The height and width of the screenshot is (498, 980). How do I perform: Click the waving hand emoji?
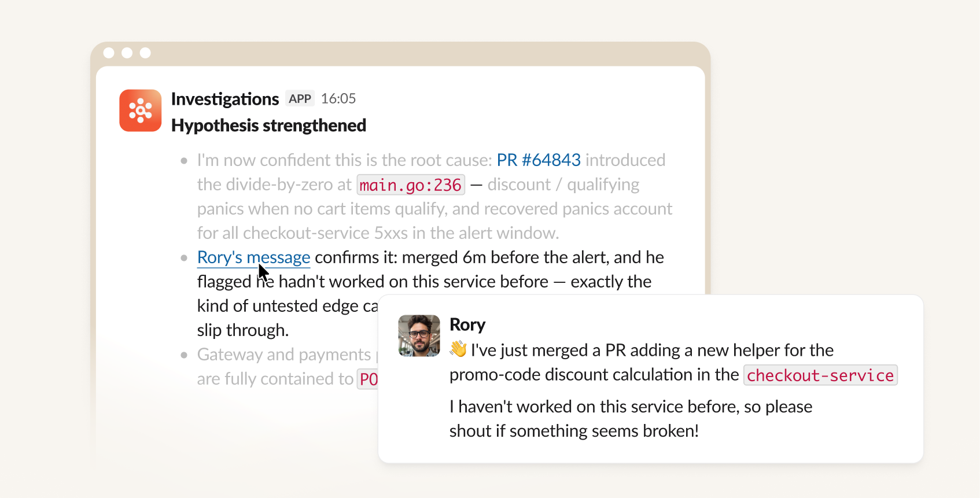(x=458, y=349)
